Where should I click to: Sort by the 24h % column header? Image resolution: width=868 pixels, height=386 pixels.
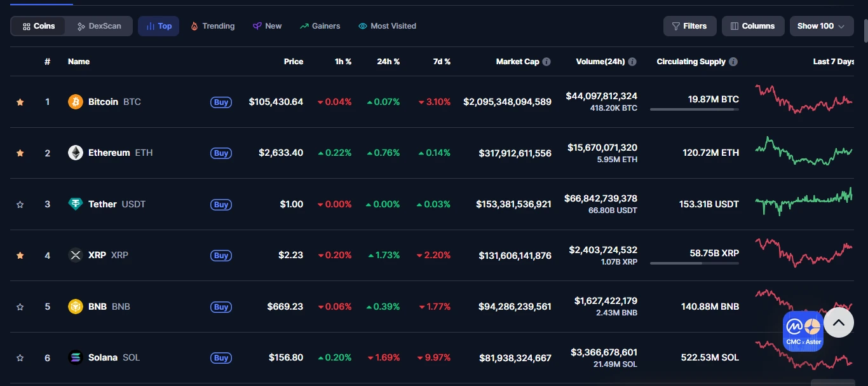pos(388,62)
